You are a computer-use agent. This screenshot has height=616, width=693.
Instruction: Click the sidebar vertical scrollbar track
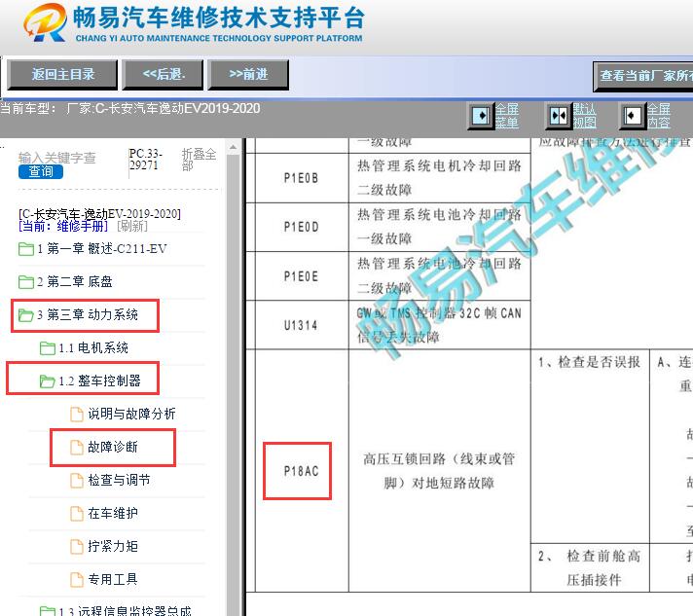[x=233, y=384]
